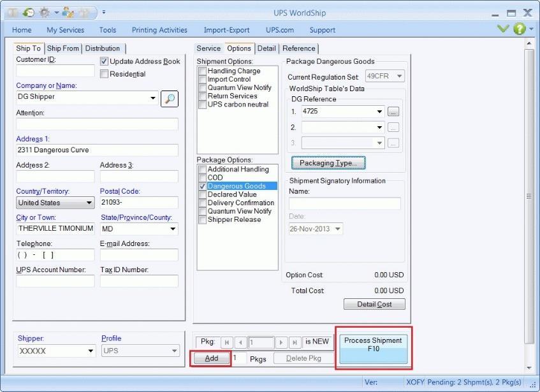This screenshot has width=540, height=392.
Task: Click the Customer ID input field
Action: (x=55, y=71)
